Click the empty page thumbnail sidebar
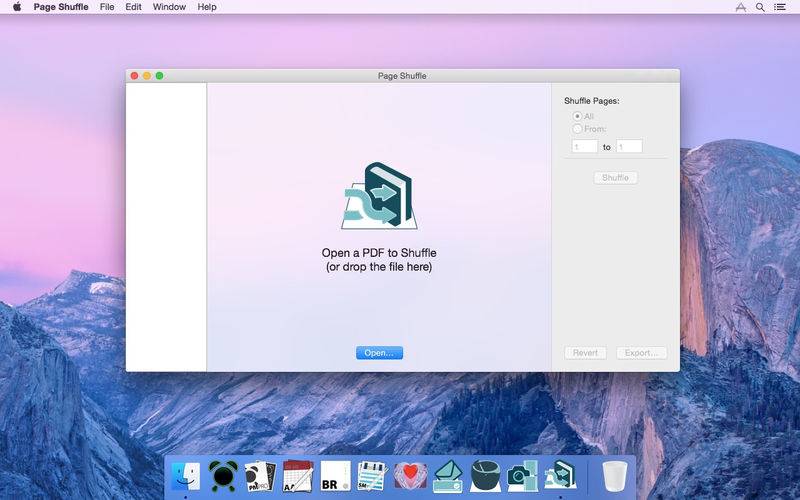The image size is (800, 500). [x=166, y=227]
